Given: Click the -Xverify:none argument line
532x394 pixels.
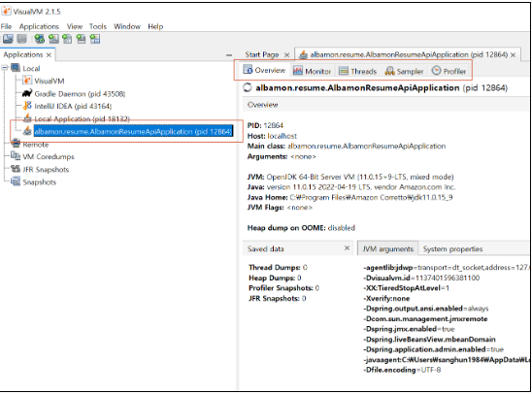Looking at the screenshot, I should (386, 298).
